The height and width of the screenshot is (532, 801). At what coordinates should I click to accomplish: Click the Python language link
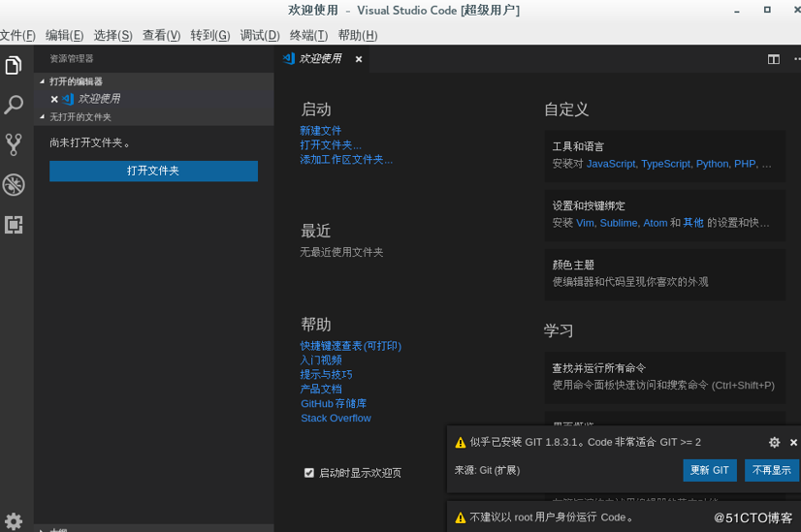pos(712,164)
